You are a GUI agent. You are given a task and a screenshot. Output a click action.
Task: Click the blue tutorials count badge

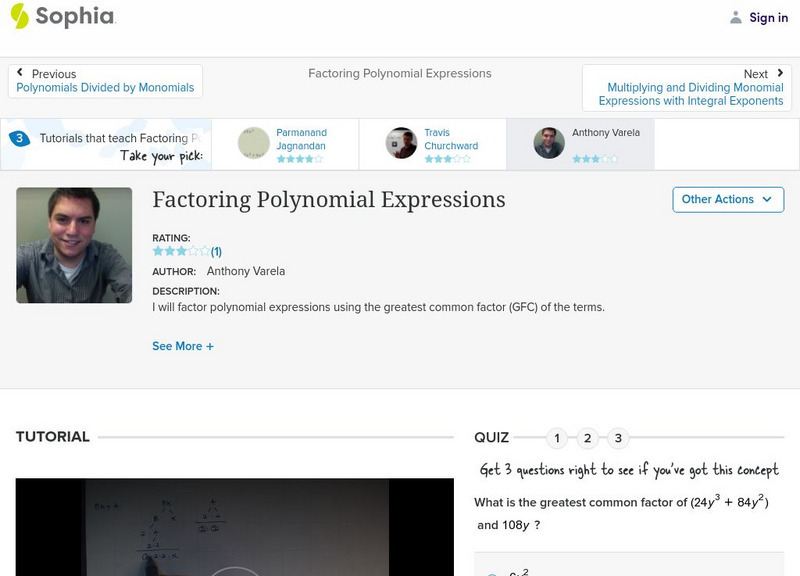[19, 139]
